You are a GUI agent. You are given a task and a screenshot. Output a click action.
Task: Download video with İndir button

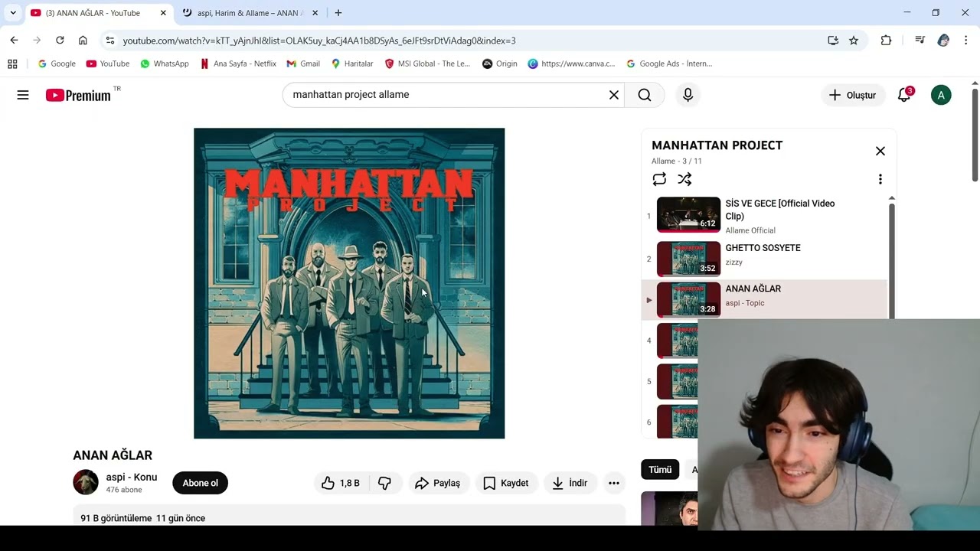click(570, 483)
